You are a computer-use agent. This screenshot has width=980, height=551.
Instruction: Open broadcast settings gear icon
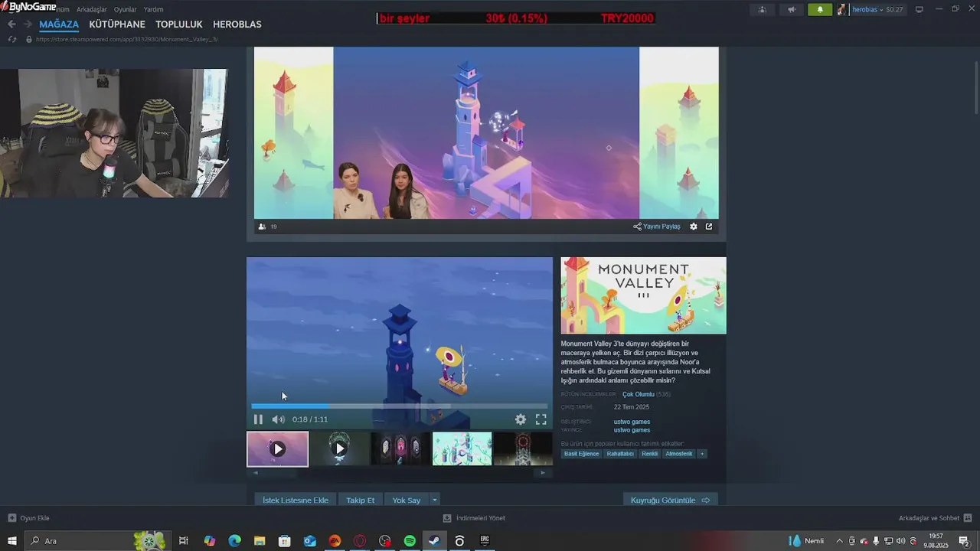tap(694, 227)
